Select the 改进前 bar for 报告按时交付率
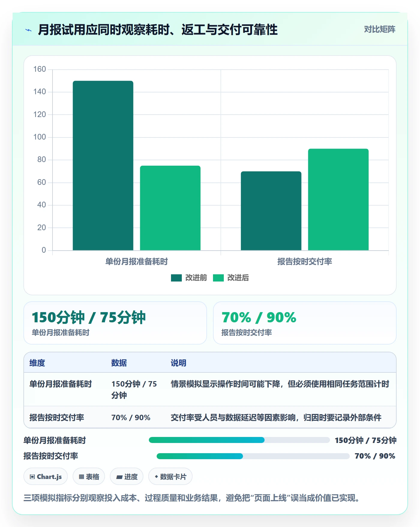Screen dimensions: 420x527 tap(271, 211)
